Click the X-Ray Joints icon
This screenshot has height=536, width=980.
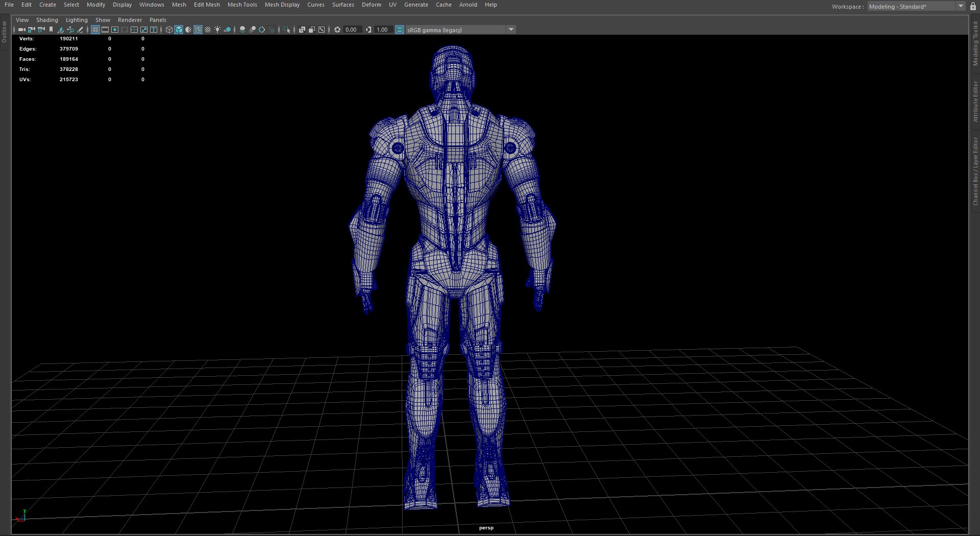click(x=322, y=30)
